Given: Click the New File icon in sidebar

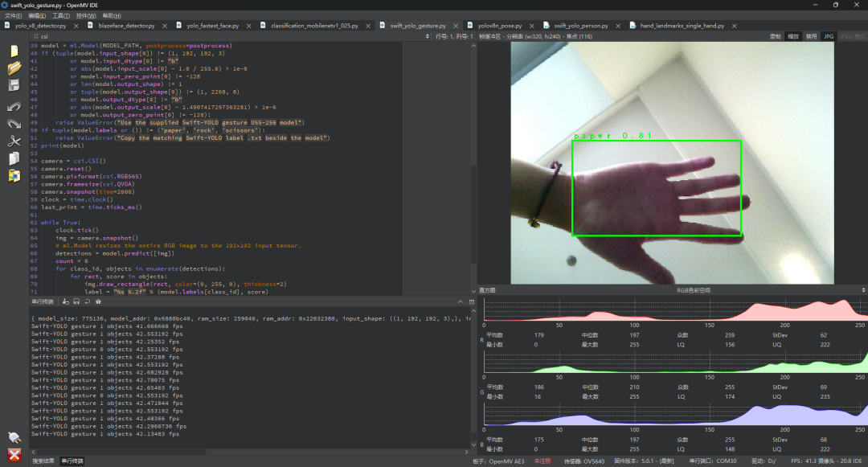Looking at the screenshot, I should pos(14,51).
